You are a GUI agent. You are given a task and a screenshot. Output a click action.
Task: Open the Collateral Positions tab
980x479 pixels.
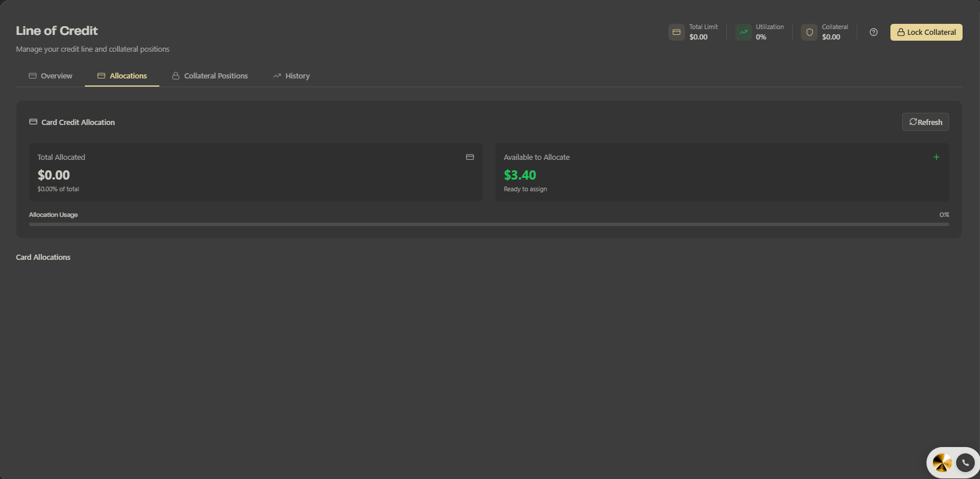(210, 76)
